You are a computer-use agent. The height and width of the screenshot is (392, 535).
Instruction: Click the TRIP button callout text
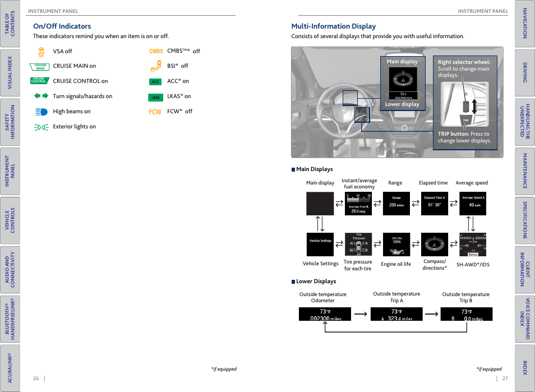tap(464, 137)
